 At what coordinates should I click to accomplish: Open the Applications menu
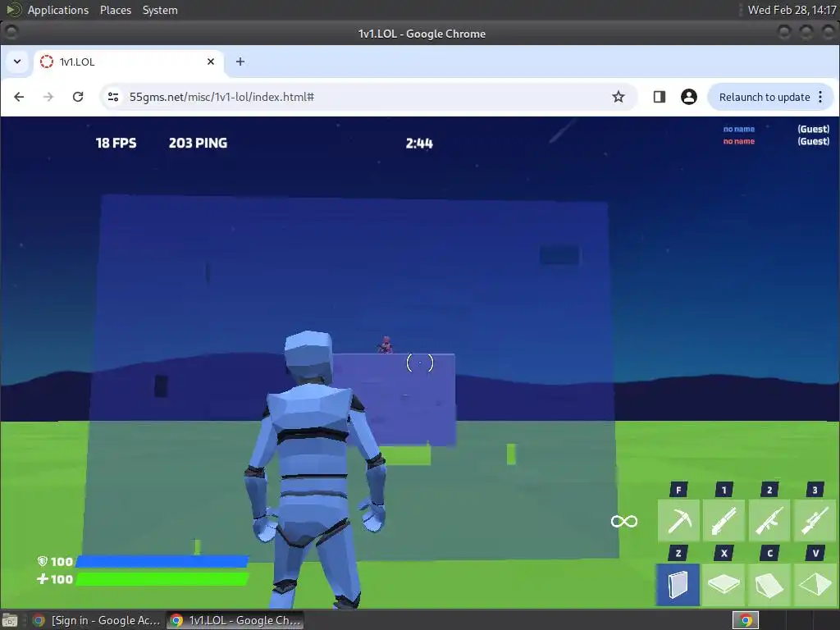tap(58, 10)
